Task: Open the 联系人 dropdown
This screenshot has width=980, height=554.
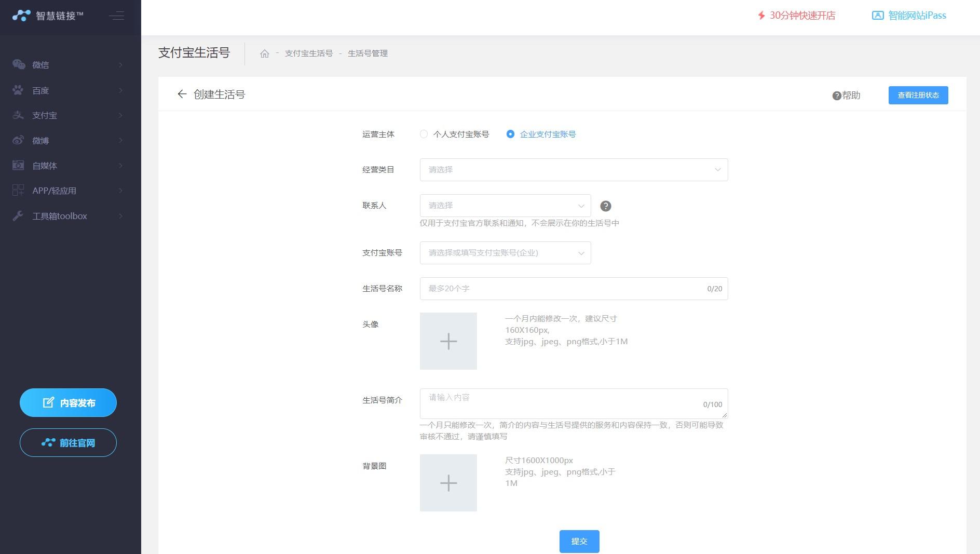Action: (x=505, y=206)
